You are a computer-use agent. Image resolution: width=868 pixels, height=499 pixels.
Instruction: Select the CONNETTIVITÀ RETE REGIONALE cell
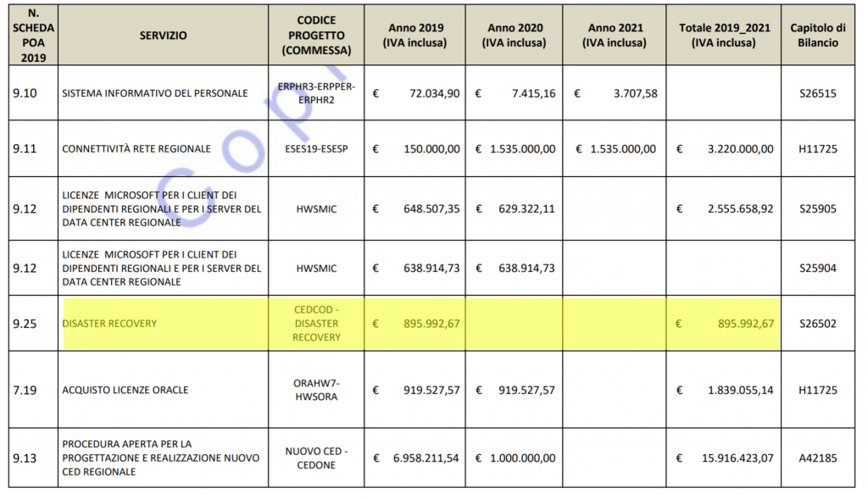pyautogui.click(x=136, y=149)
